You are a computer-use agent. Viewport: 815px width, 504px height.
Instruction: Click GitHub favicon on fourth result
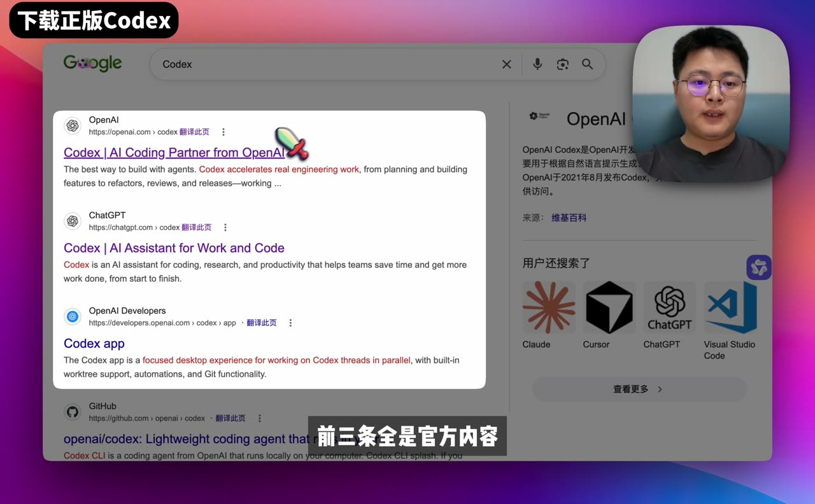pyautogui.click(x=73, y=412)
